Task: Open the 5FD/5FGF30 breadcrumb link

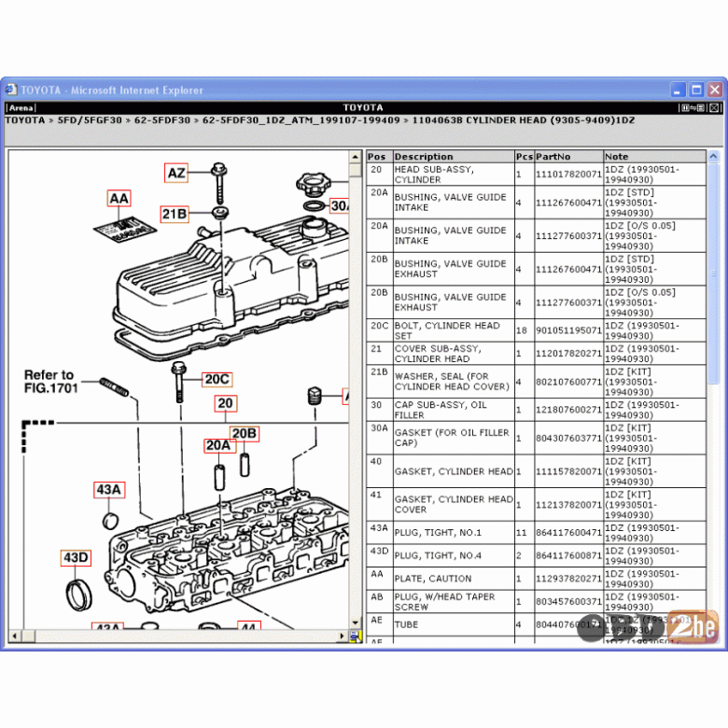Action: point(90,120)
